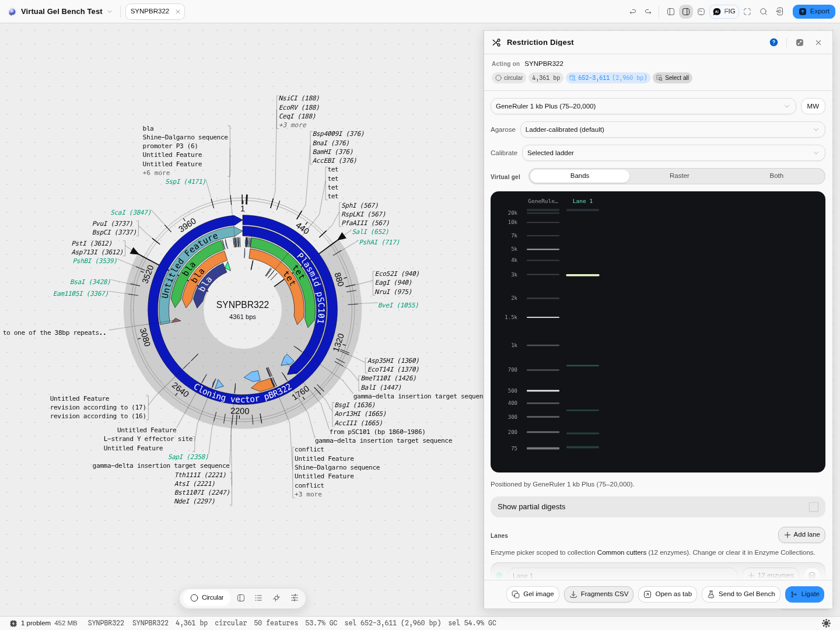
Task: Expand the Virtual Gel Bench Test project menu
Action: coord(110,12)
